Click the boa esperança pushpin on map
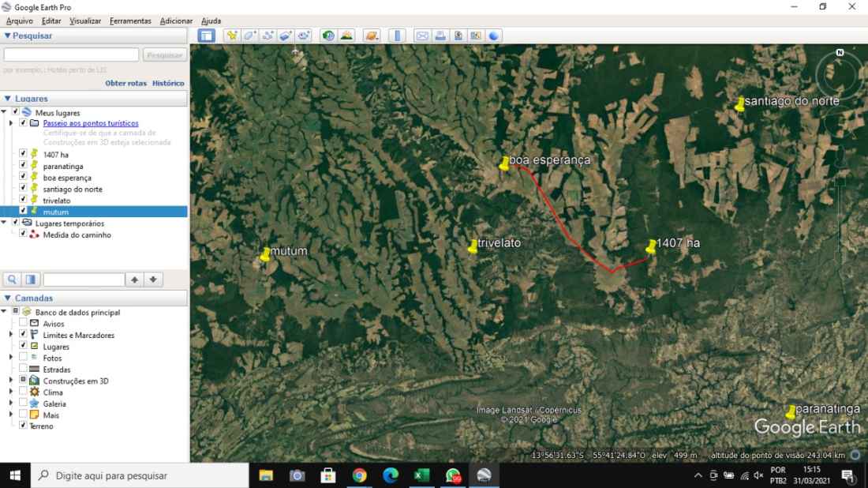The image size is (868, 488). point(504,163)
